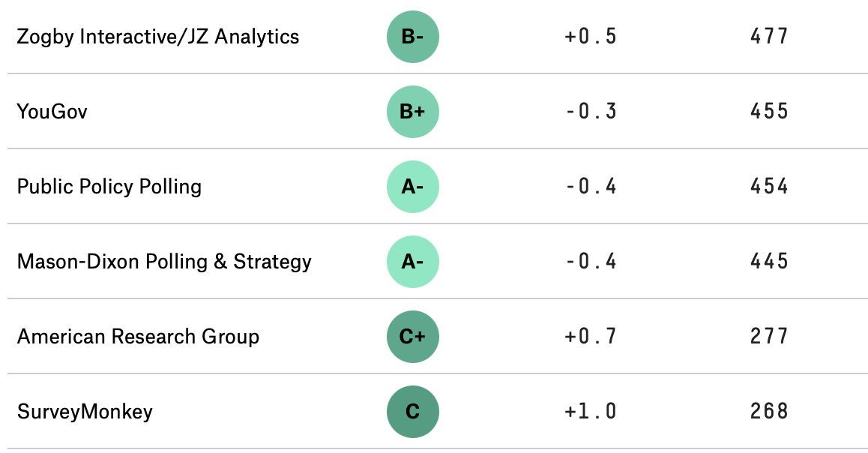Click the +0.7 value for American Research Group
The height and width of the screenshot is (453, 868).
590,337
